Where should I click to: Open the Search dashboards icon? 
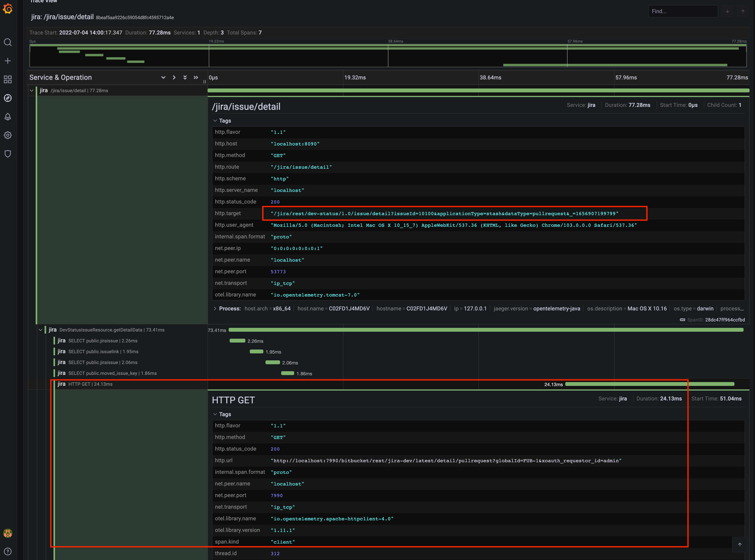8,42
